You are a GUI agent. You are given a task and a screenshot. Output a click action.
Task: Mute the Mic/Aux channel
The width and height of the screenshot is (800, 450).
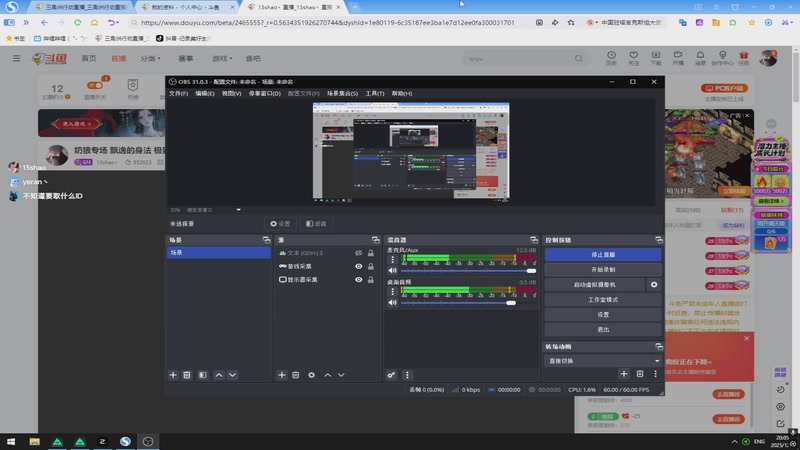[392, 271]
